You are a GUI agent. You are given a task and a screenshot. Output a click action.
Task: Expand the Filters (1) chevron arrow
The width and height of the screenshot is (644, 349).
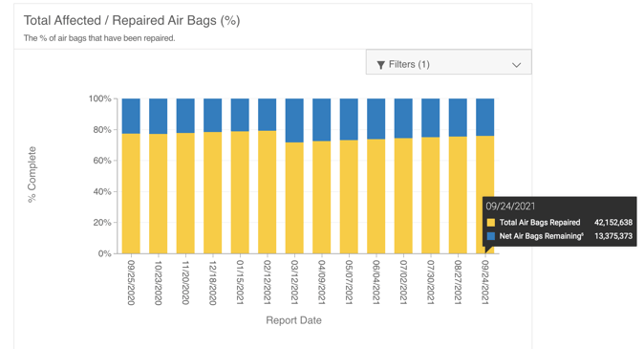coord(516,65)
